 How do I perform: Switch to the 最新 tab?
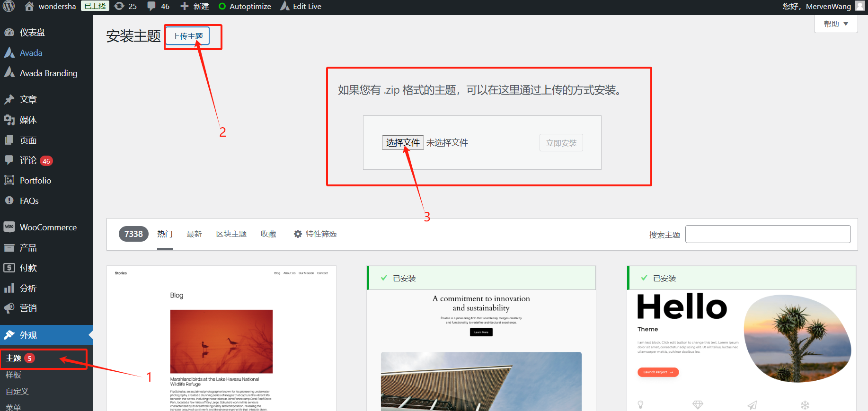pyautogui.click(x=194, y=234)
